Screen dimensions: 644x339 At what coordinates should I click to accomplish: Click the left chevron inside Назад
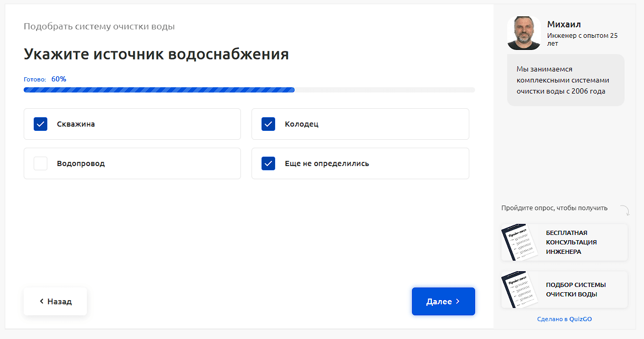tap(42, 301)
